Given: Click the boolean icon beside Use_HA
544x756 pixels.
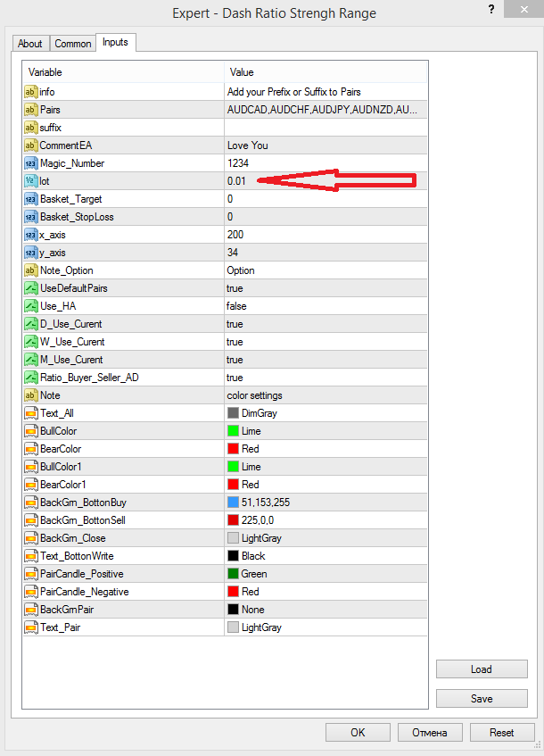Looking at the screenshot, I should coord(30,306).
